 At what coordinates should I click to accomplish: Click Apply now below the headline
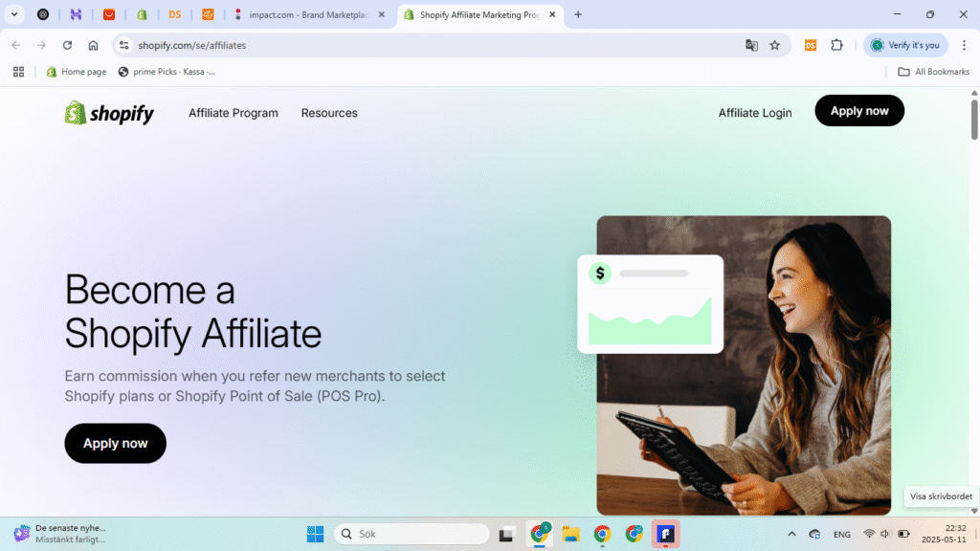point(116,443)
